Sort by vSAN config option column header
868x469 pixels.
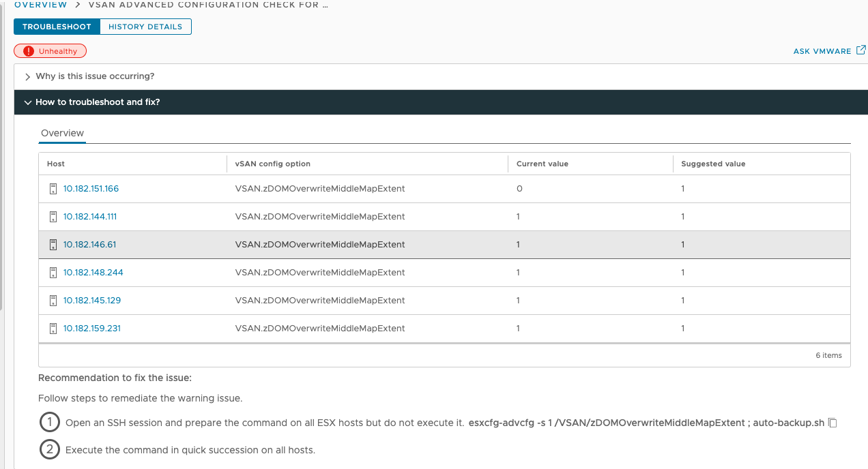[x=273, y=164]
